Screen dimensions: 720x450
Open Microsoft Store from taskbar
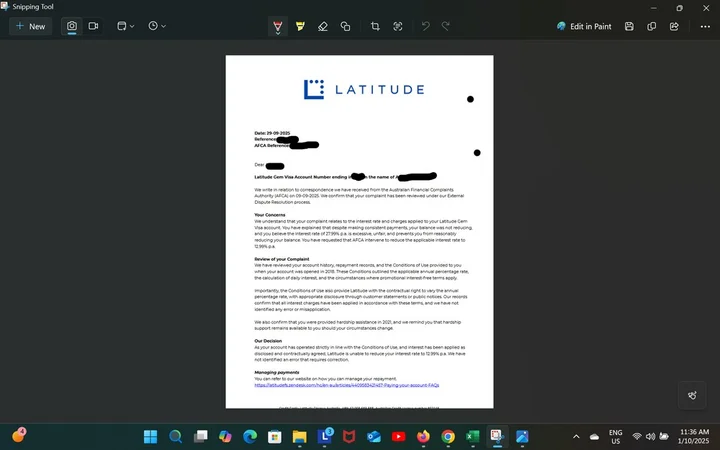(275, 436)
